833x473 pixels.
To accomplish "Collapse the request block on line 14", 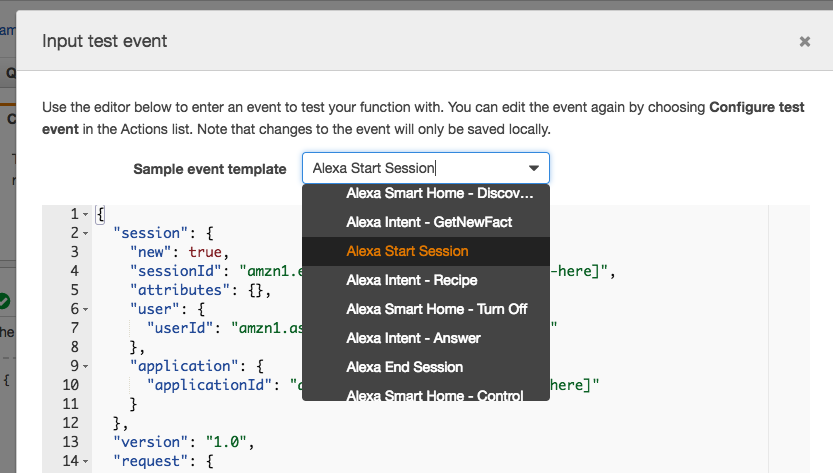I will 86,461.
